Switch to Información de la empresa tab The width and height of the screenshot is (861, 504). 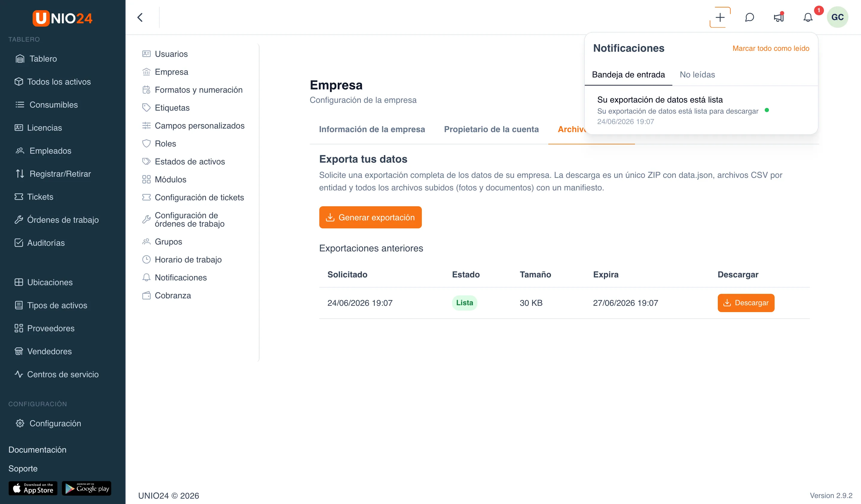(x=372, y=129)
